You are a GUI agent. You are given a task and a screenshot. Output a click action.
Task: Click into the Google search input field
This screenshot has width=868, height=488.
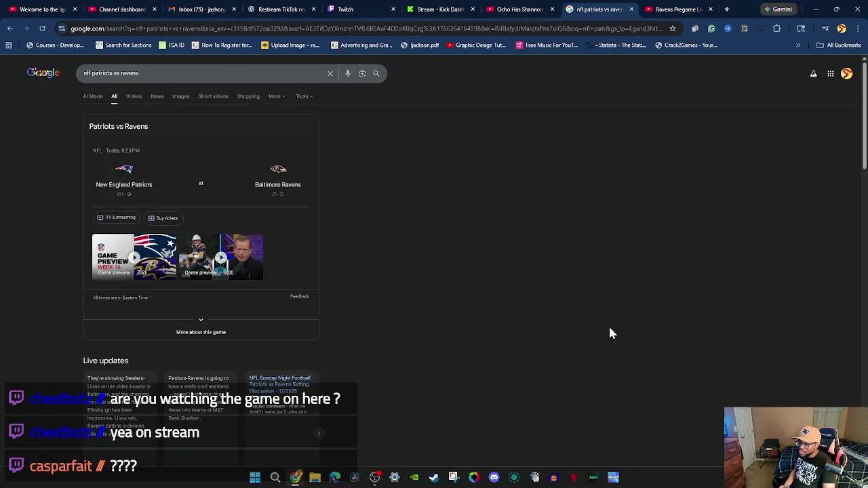[x=203, y=73]
